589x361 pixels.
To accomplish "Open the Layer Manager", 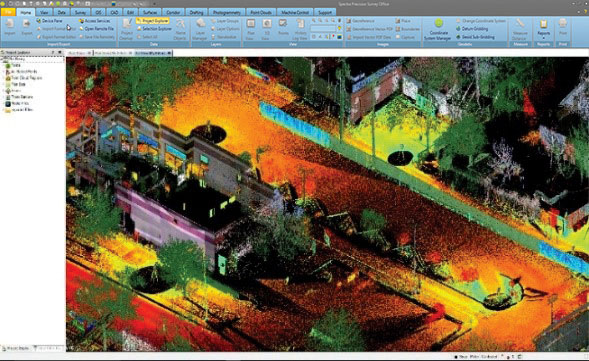I will pyautogui.click(x=200, y=29).
